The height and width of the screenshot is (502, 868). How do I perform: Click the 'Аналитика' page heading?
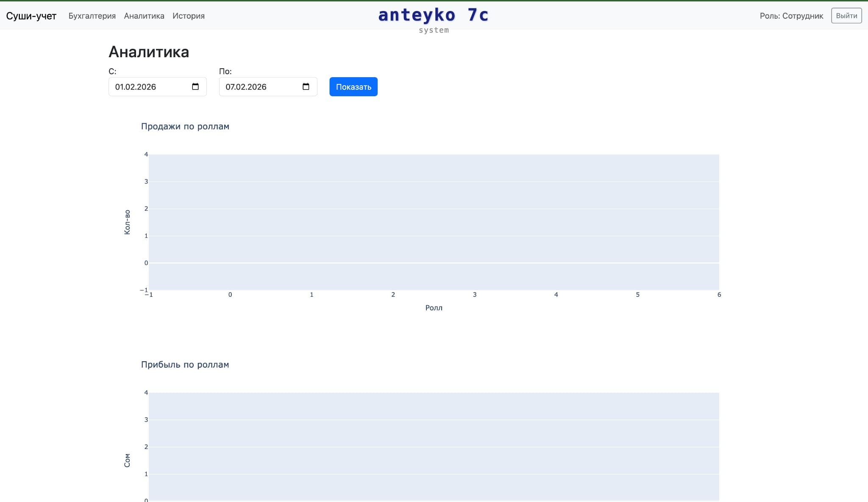(x=149, y=52)
